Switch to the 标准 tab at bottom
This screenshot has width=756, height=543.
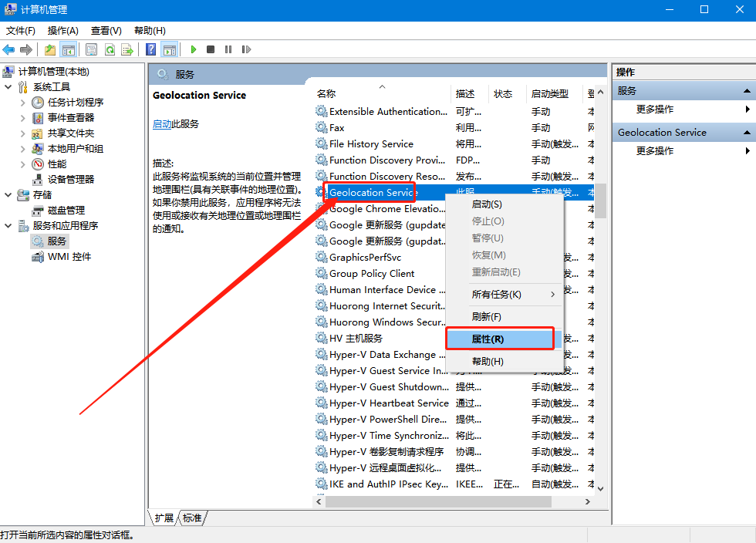coord(192,518)
